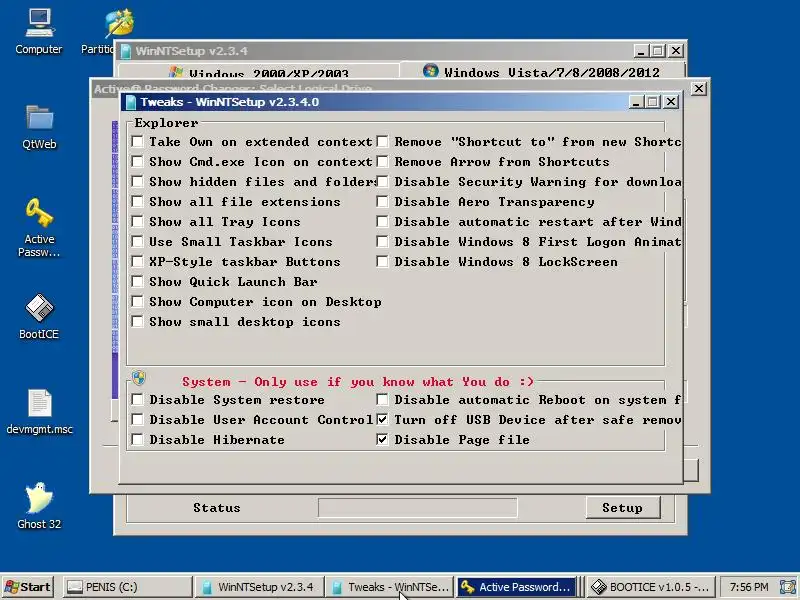The height and width of the screenshot is (600, 800).
Task: Click the system tray icon beside clock
Action: click(x=788, y=587)
